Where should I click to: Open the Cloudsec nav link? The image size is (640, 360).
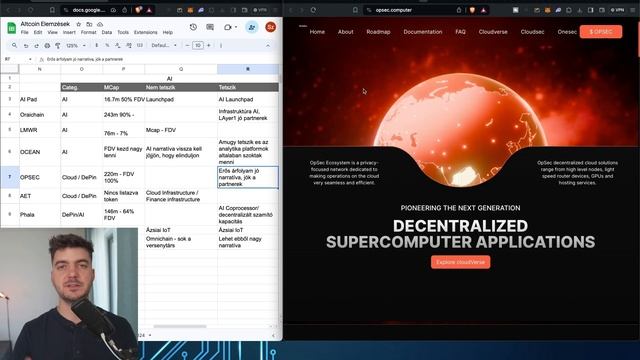click(532, 32)
